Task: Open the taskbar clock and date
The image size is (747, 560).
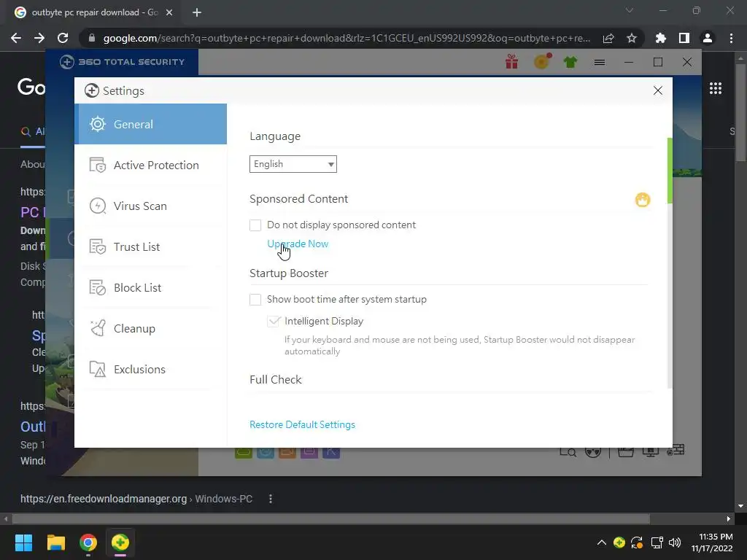Action: point(712,542)
